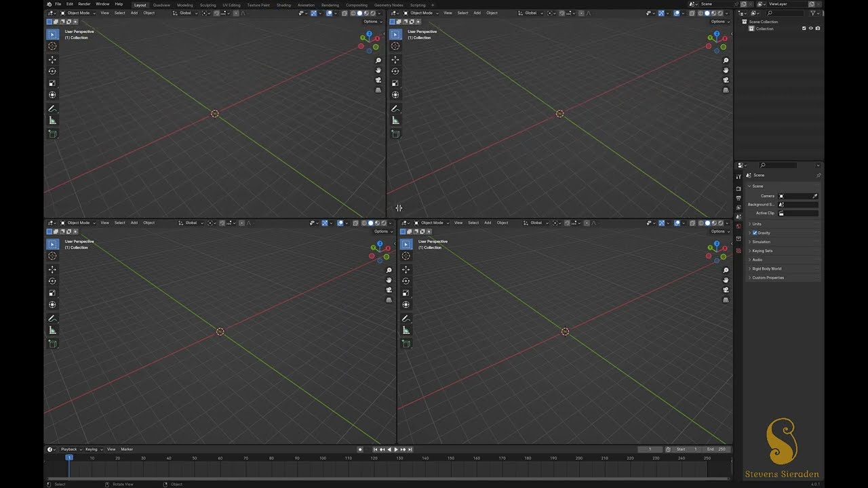Click the blue frame 1 playhead marker
Viewport: 868px width, 488px height.
point(68,457)
